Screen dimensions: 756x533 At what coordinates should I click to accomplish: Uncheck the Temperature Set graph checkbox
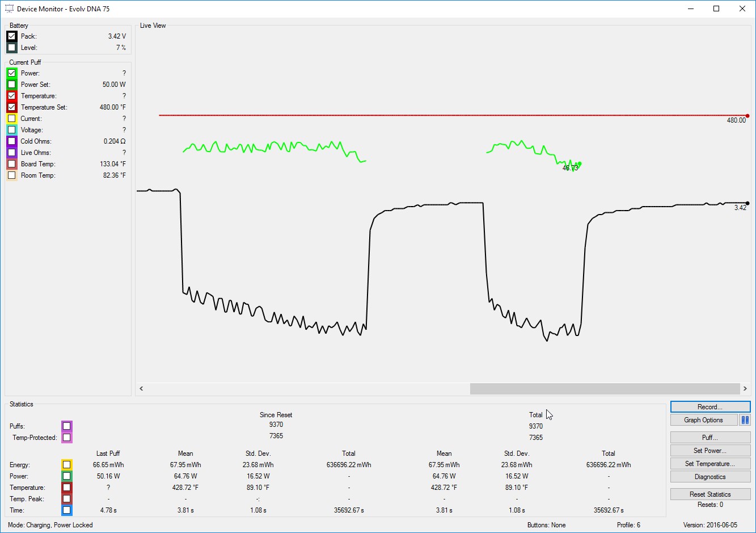11,107
